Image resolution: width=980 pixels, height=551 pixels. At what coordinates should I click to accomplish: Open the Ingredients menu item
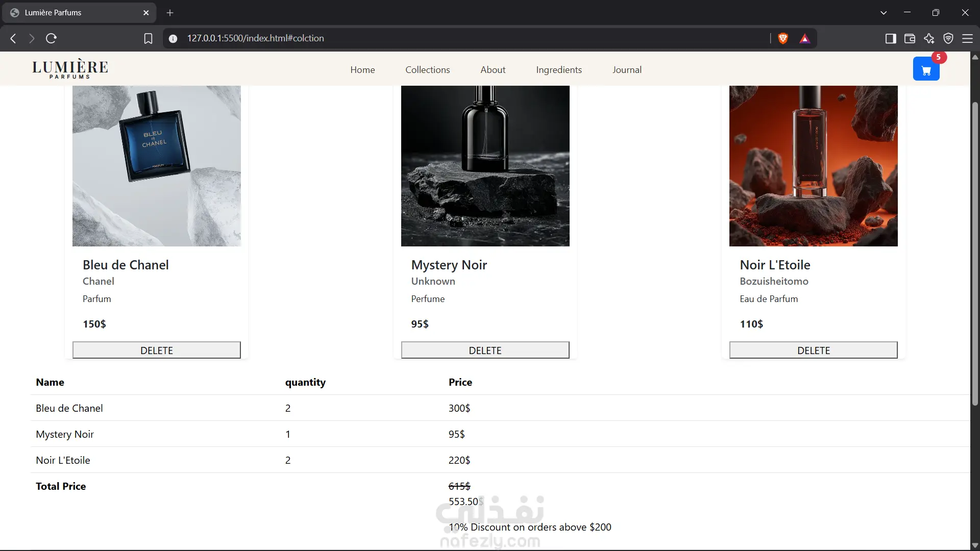pyautogui.click(x=559, y=70)
